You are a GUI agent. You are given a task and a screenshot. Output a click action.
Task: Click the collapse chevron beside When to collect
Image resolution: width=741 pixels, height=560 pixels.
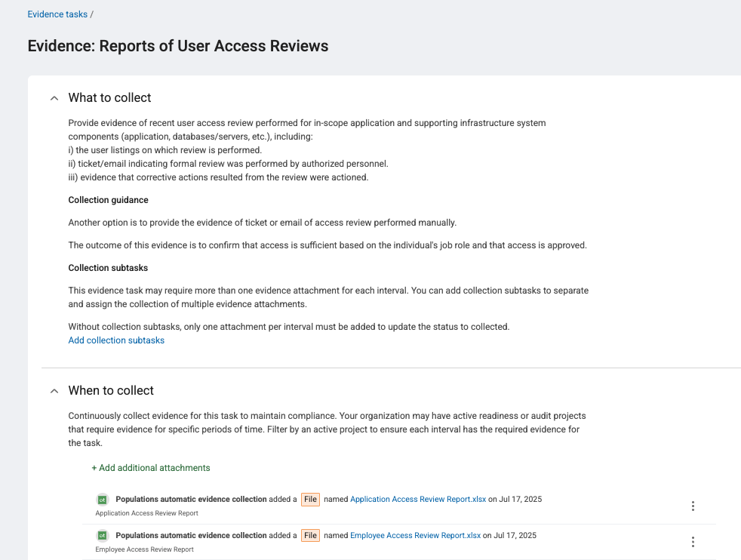(54, 391)
